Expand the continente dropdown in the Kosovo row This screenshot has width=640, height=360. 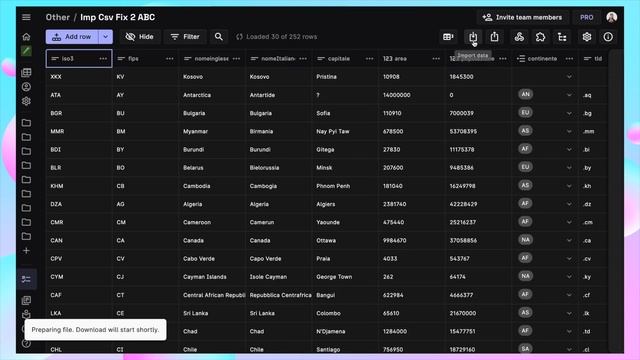pyautogui.click(x=569, y=77)
